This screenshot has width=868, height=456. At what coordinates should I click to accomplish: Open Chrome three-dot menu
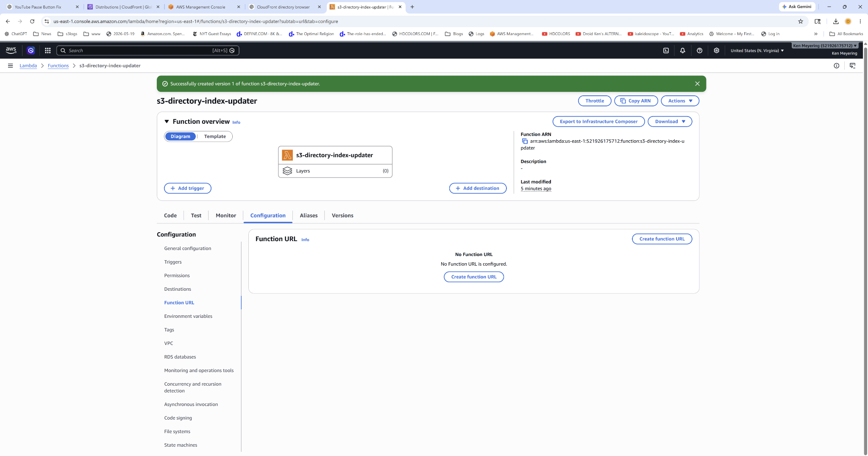[860, 21]
